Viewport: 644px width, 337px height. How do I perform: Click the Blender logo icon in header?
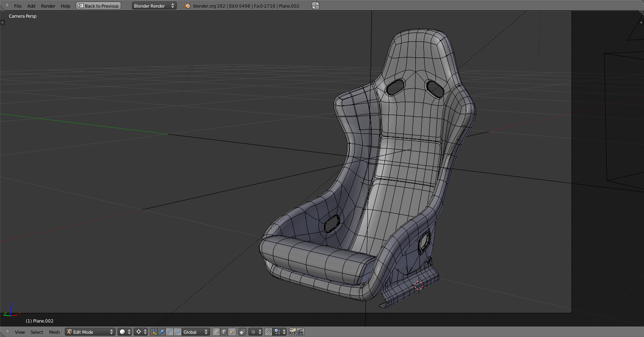[x=187, y=6]
